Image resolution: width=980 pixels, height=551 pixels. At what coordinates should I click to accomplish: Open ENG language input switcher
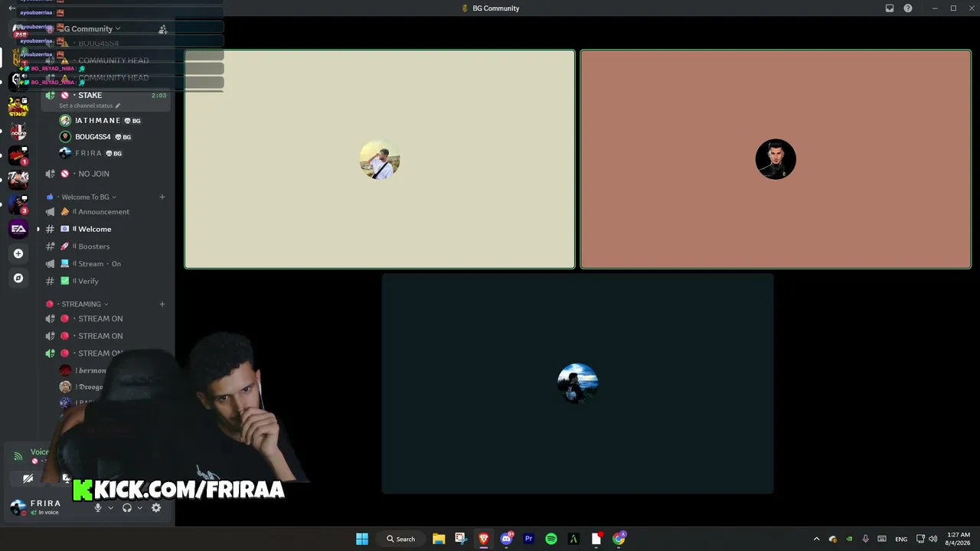[x=901, y=539]
